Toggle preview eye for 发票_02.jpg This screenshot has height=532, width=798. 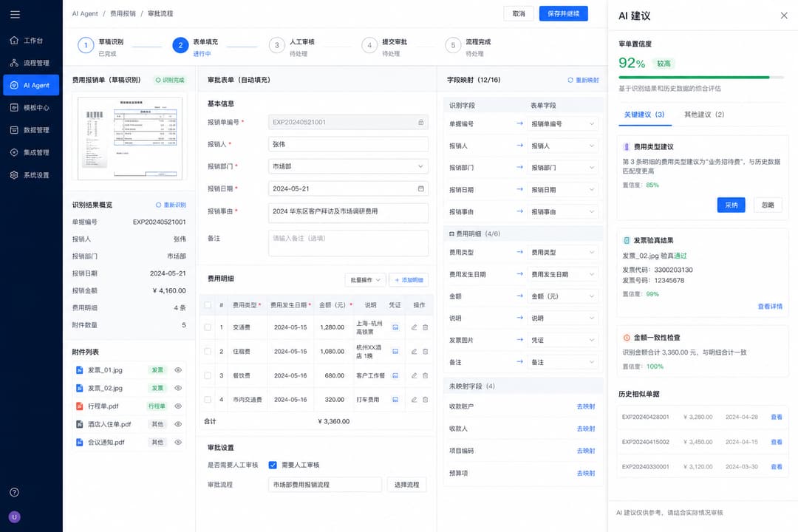[x=178, y=388]
